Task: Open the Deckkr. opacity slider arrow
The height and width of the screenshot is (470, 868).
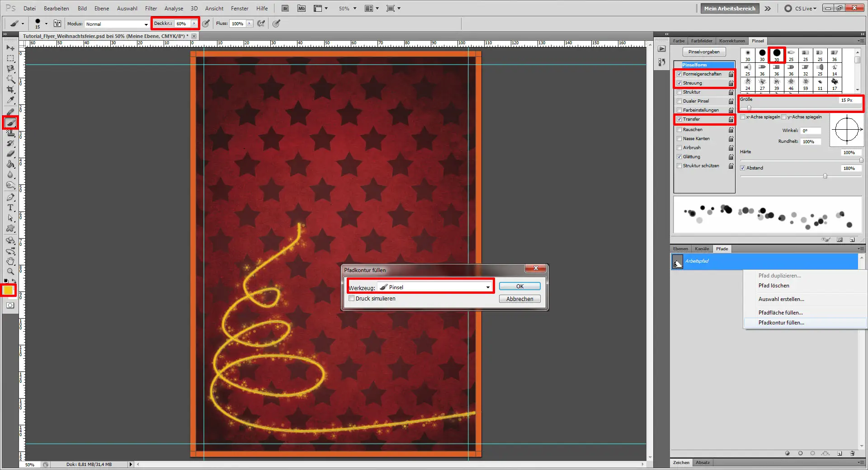Action: (194, 23)
